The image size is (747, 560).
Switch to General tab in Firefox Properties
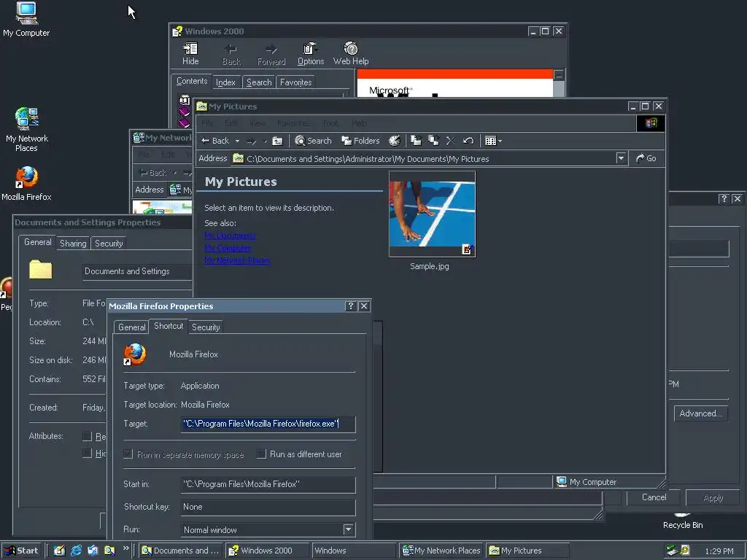pyautogui.click(x=132, y=327)
